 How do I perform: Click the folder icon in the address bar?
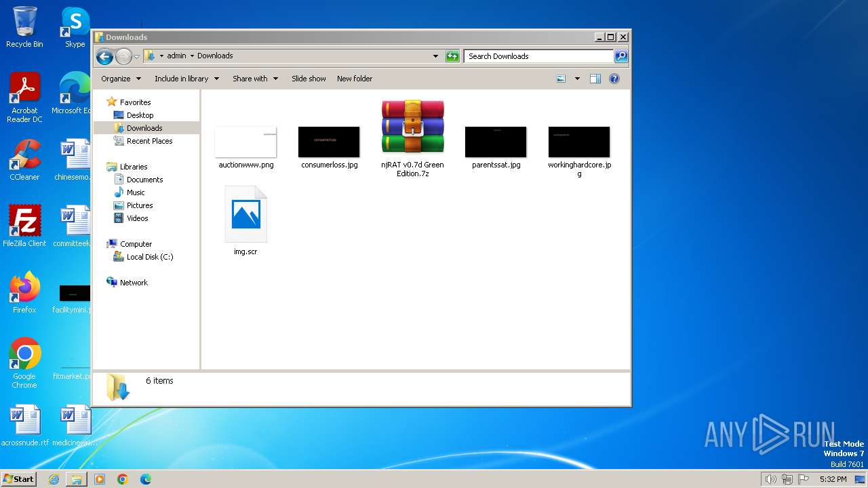coord(150,56)
